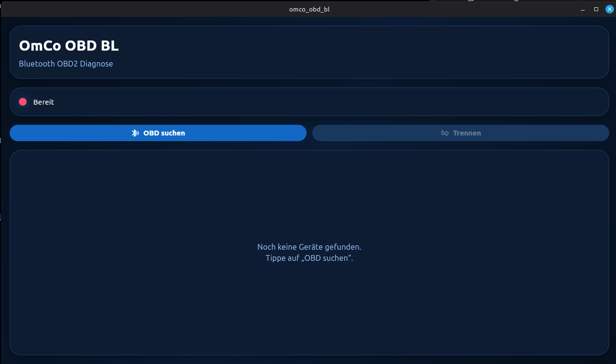Click the Bluetooth icon in OBD suchen
This screenshot has width=616, height=364.
(135, 133)
